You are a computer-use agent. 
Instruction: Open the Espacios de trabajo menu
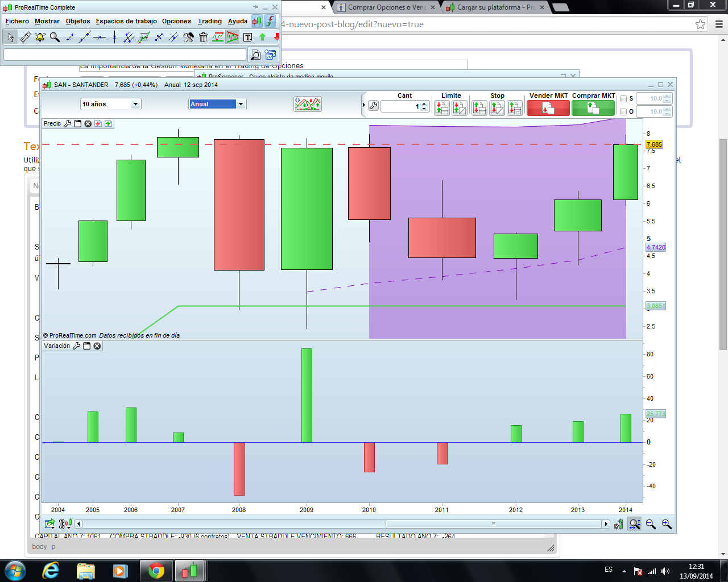point(126,21)
